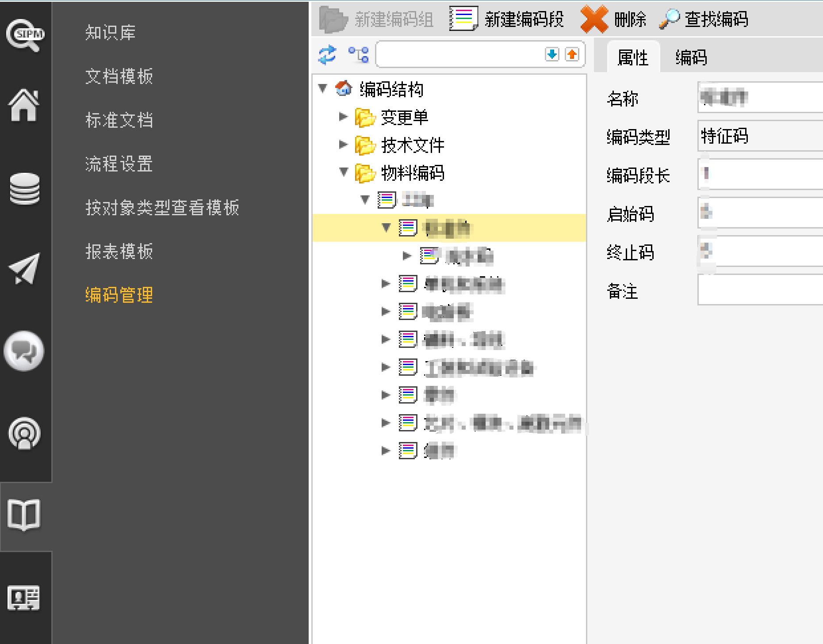Click the orange up arrow icon
The height and width of the screenshot is (644, 823).
(x=572, y=54)
